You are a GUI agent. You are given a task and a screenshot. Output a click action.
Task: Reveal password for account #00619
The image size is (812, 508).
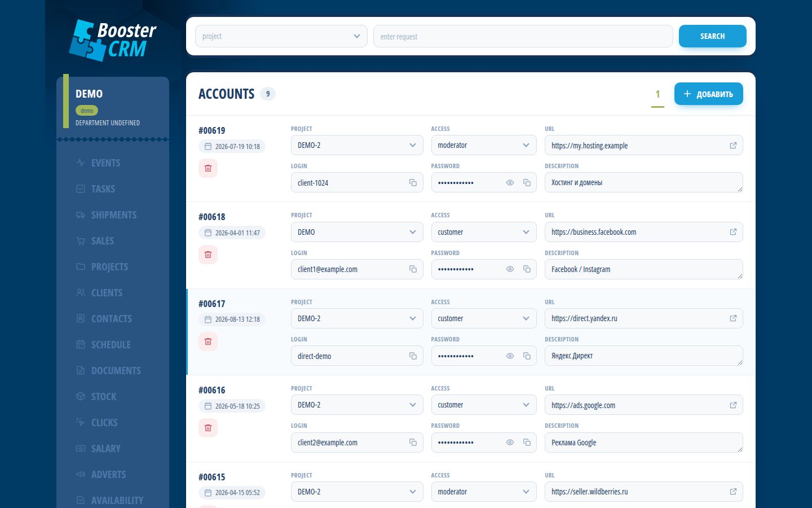(510, 183)
